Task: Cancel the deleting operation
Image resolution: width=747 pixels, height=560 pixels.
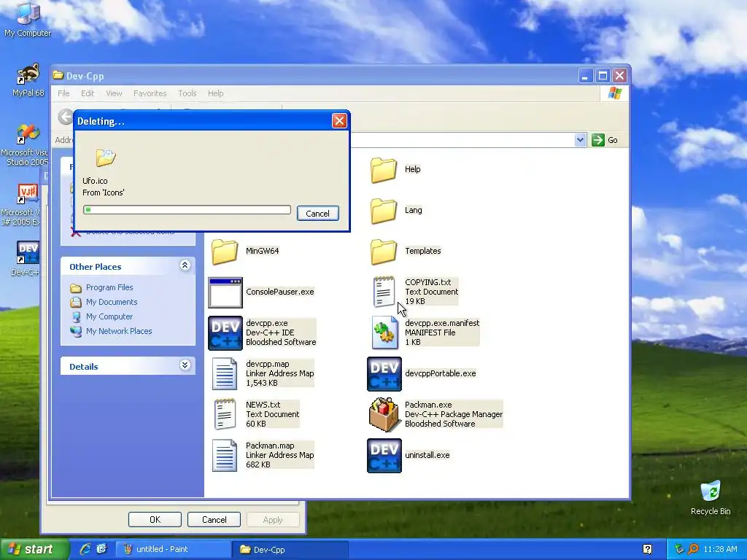Action: tap(318, 214)
